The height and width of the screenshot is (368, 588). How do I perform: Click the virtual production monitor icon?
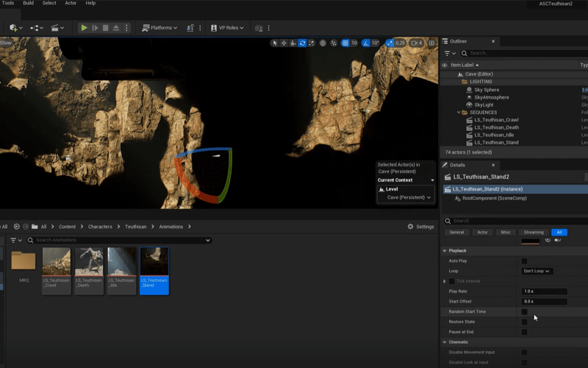click(259, 28)
